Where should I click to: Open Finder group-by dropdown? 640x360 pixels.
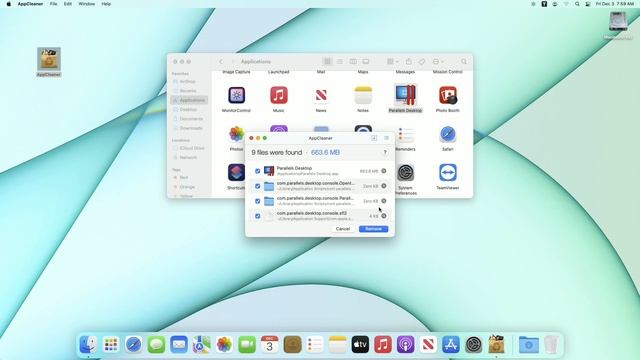pyautogui.click(x=392, y=62)
